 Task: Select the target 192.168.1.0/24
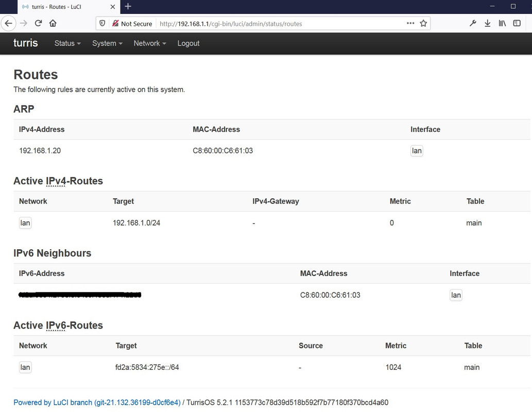pyautogui.click(x=136, y=223)
